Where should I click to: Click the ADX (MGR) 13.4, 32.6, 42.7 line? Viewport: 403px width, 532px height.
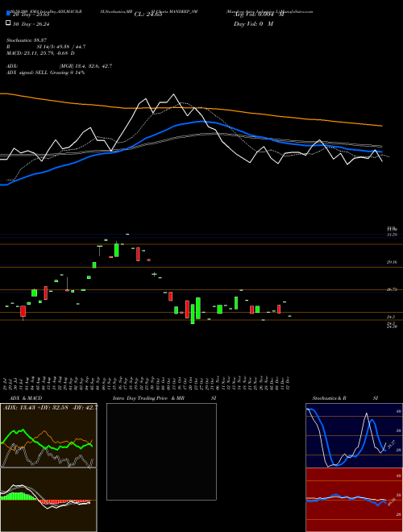[x=59, y=66]
